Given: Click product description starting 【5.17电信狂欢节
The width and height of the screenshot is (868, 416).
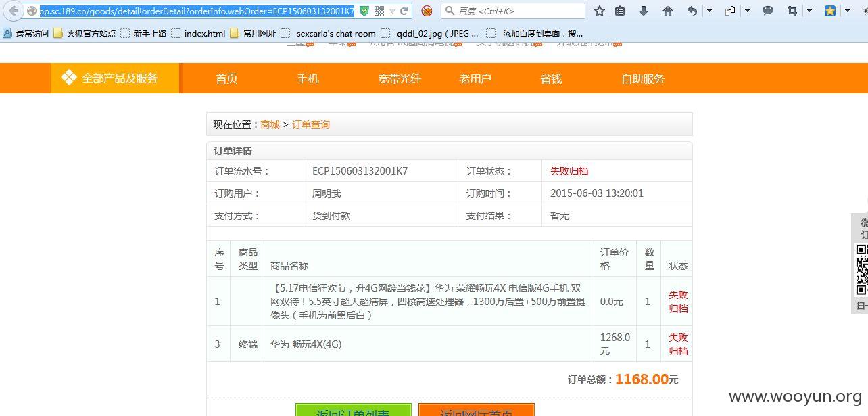Looking at the screenshot, I should pos(428,301).
